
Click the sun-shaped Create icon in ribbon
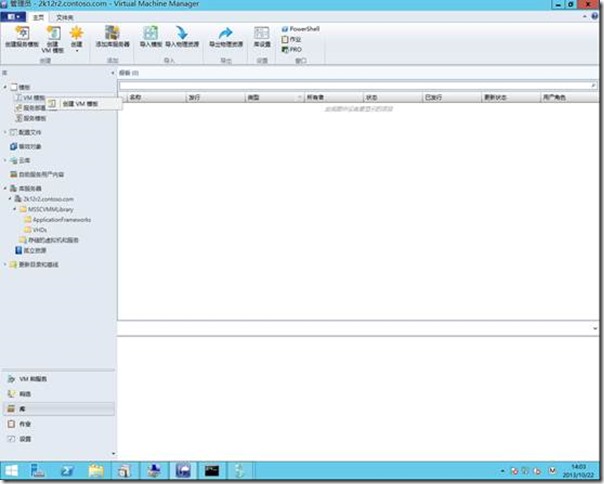point(77,33)
